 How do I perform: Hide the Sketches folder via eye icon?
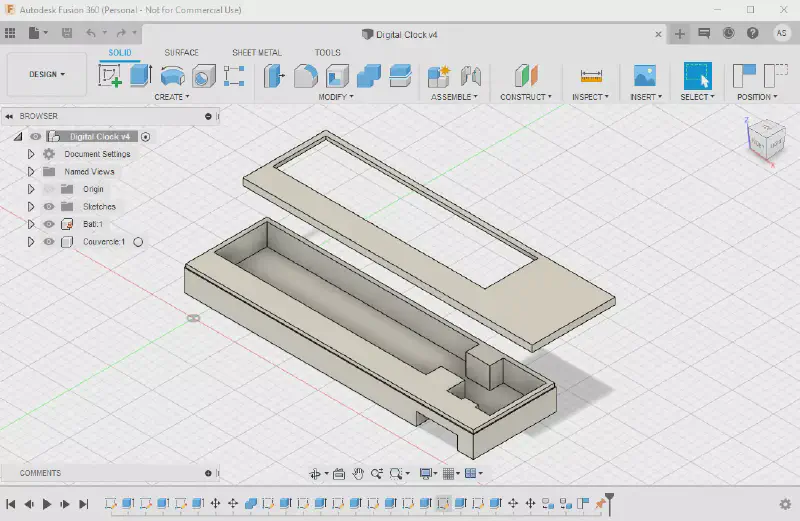(x=48, y=207)
